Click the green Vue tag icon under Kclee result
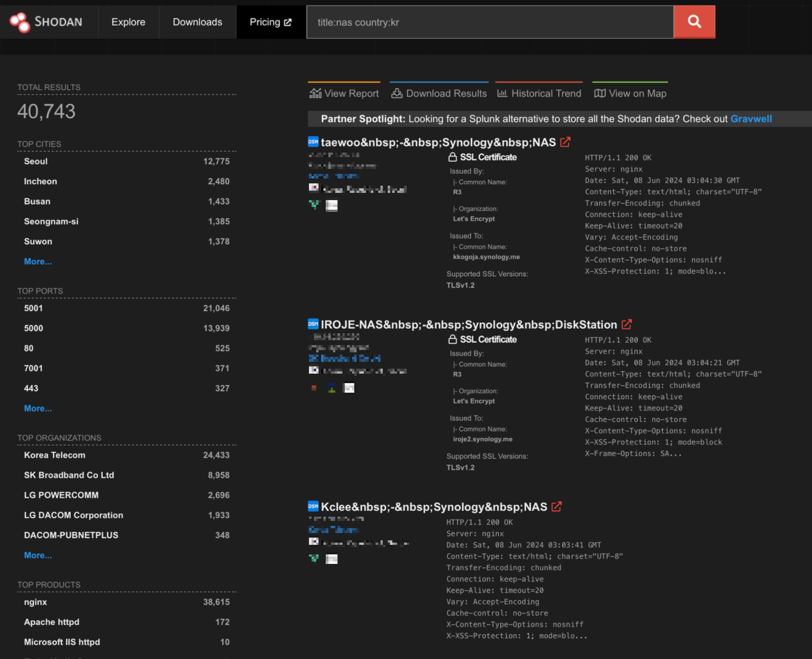 (314, 558)
